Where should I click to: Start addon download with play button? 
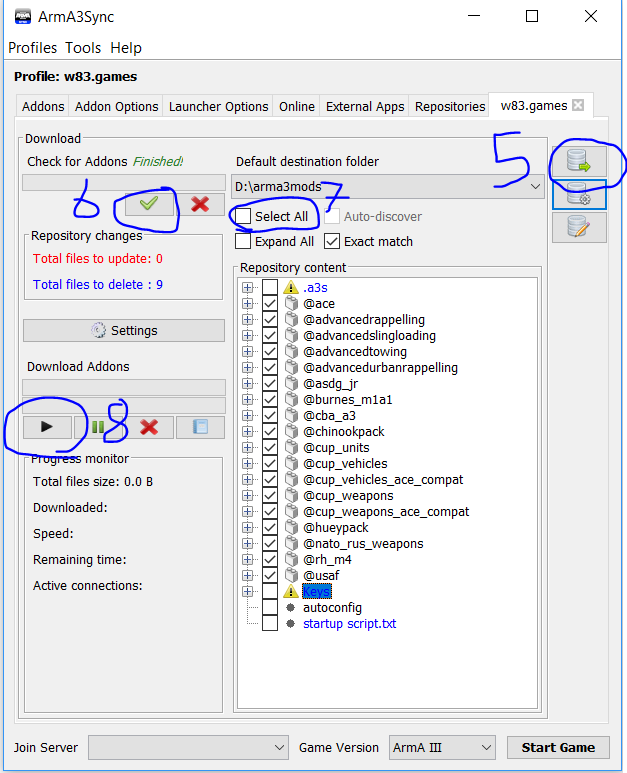point(47,427)
